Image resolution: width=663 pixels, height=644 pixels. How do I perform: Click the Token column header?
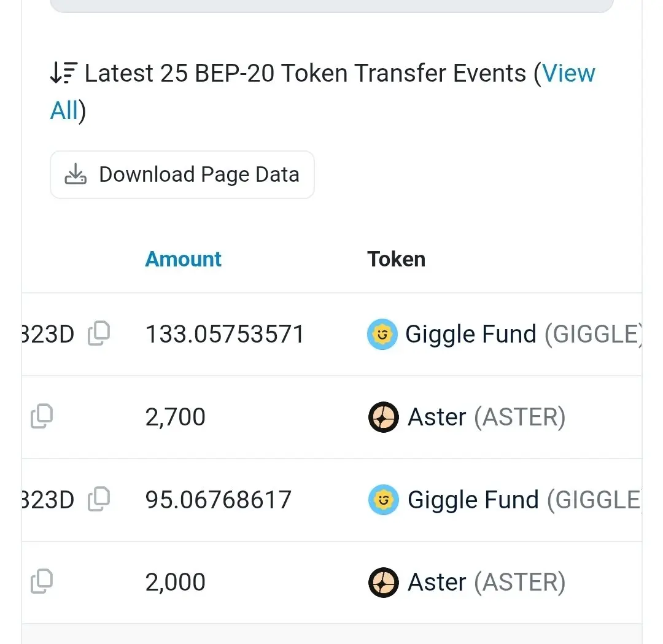point(396,259)
